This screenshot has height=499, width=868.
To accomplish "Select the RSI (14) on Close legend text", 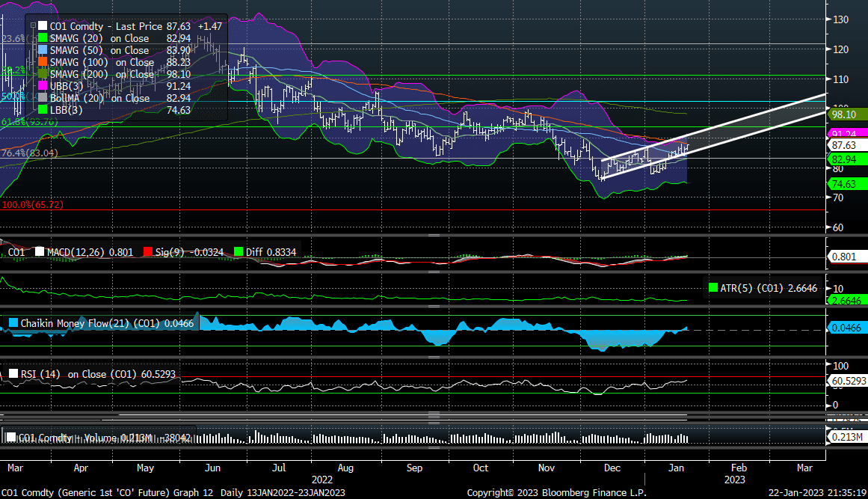I will tap(98, 374).
